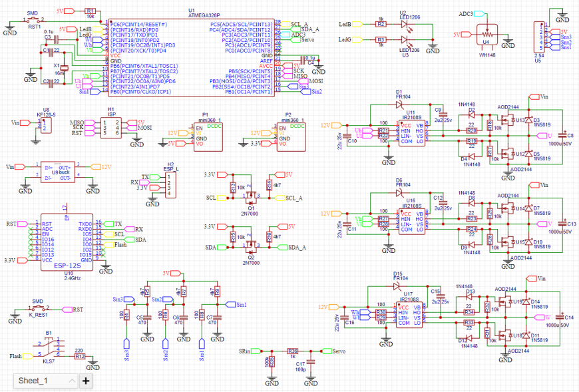The width and height of the screenshot is (579, 392).
Task: Select the U9 buck converter block
Action: (58, 172)
